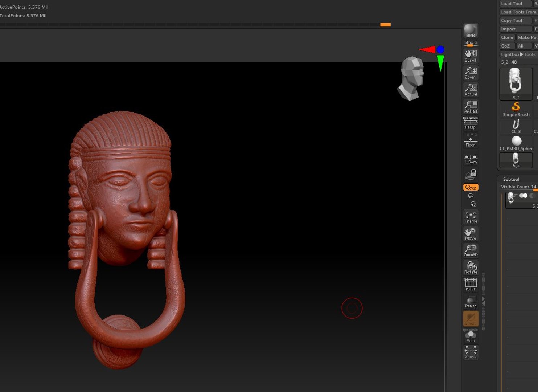Image resolution: width=538 pixels, height=392 pixels.
Task: Toggle PolyF polyframe display
Action: pyautogui.click(x=471, y=285)
